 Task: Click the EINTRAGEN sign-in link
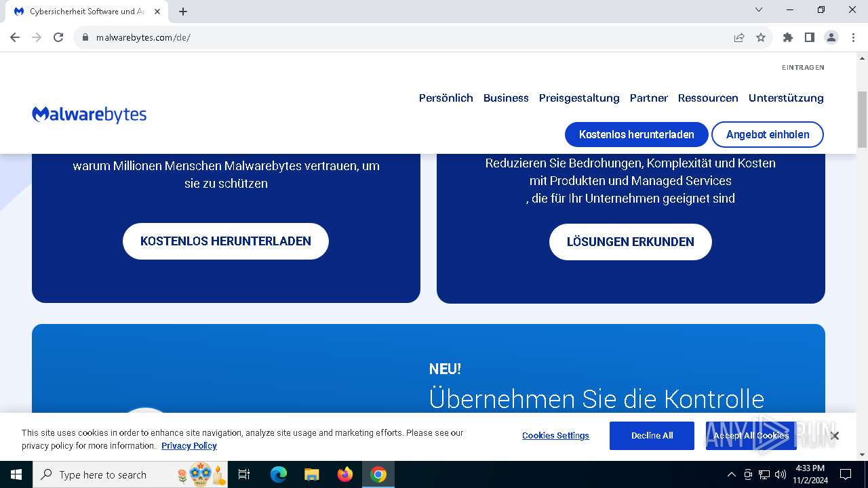tap(803, 67)
